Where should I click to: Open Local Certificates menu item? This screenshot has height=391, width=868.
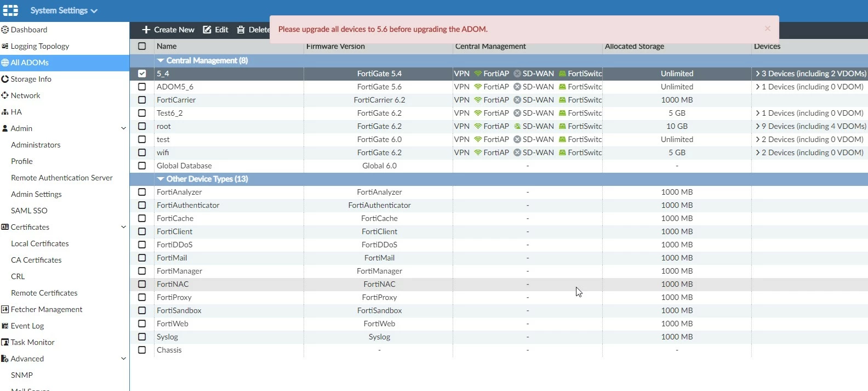40,243
